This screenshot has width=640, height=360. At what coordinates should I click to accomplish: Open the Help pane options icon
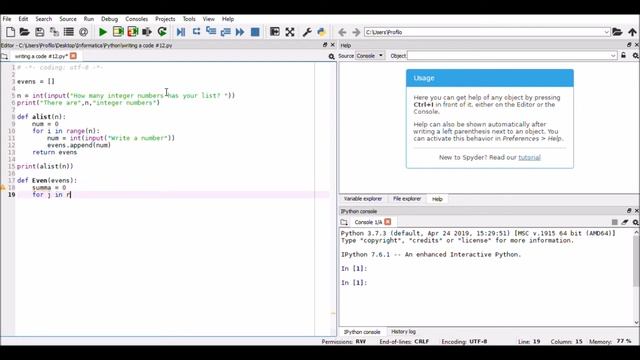pos(636,56)
